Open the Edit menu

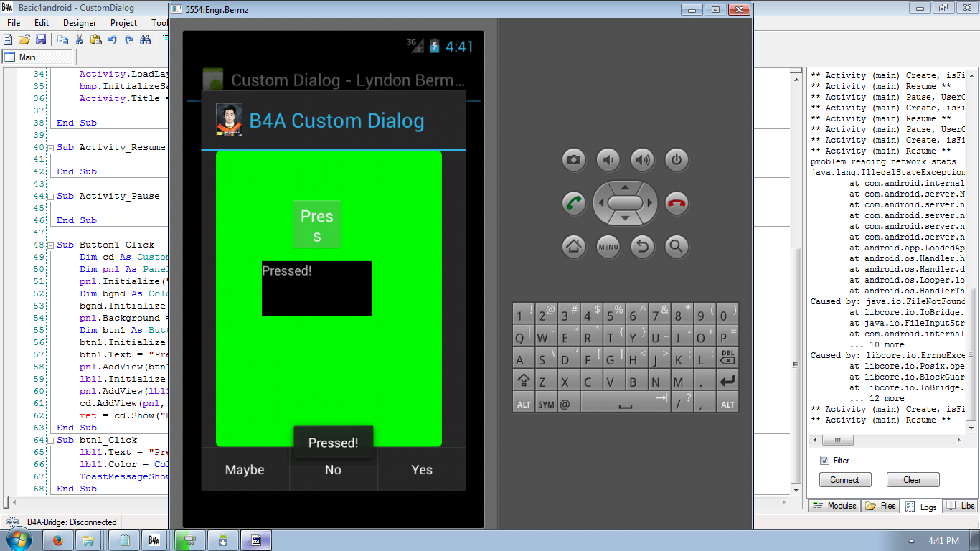click(x=42, y=23)
